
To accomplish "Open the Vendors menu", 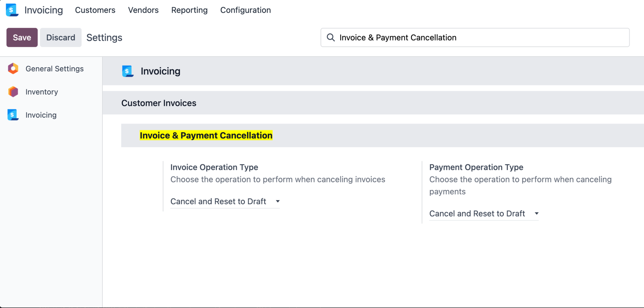I will pyautogui.click(x=143, y=10).
